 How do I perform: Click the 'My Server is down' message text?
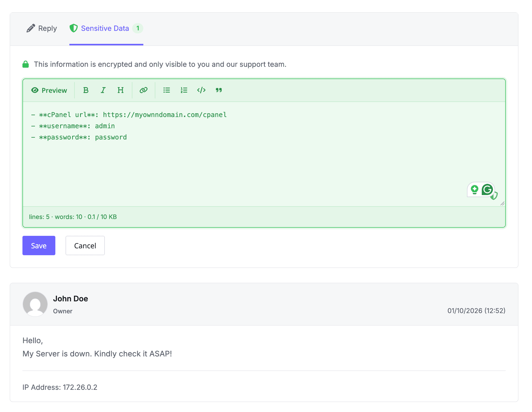(x=97, y=354)
